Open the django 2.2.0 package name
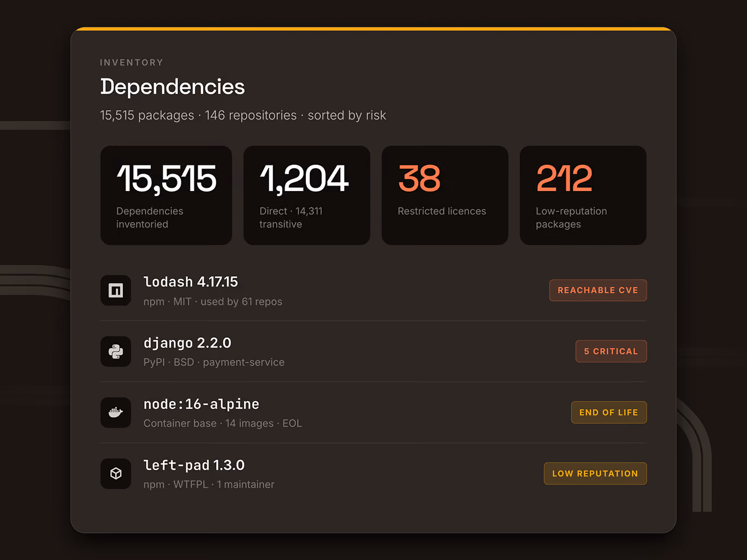Viewport: 747px width, 560px height. point(187,343)
